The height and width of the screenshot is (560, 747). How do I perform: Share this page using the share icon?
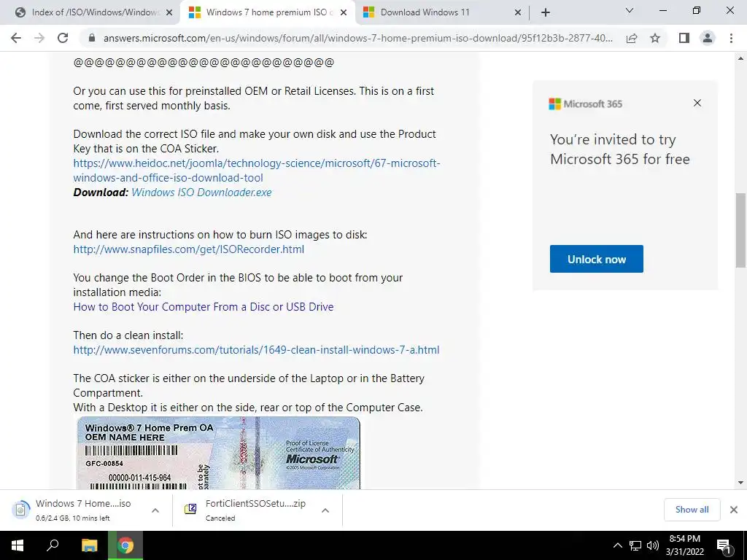tap(632, 38)
